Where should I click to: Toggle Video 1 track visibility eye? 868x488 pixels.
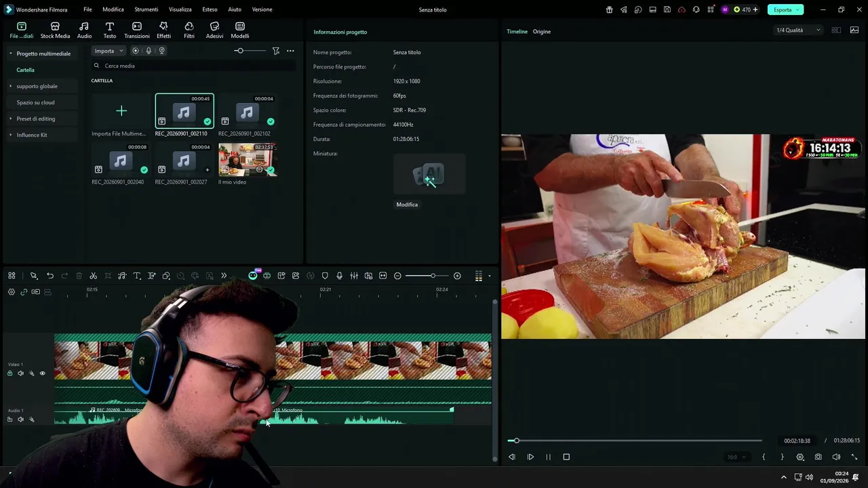(x=42, y=373)
